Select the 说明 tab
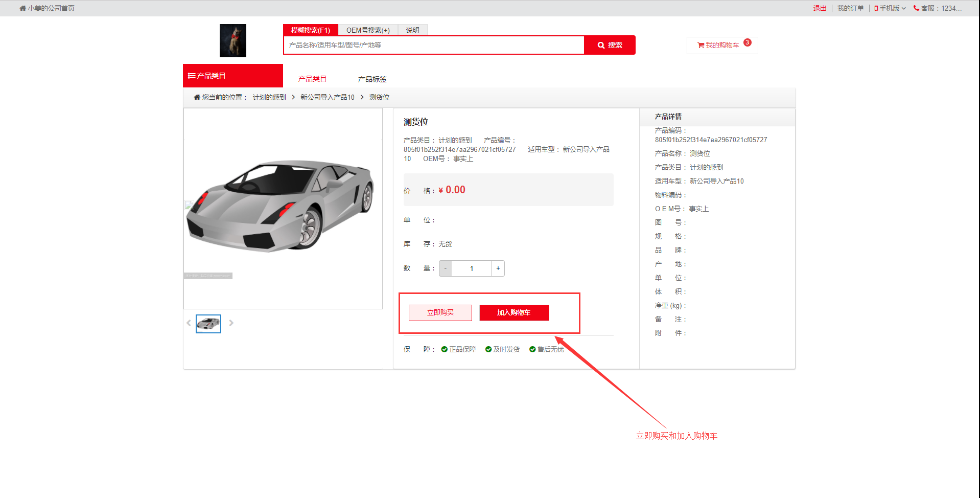980x498 pixels. click(x=412, y=30)
